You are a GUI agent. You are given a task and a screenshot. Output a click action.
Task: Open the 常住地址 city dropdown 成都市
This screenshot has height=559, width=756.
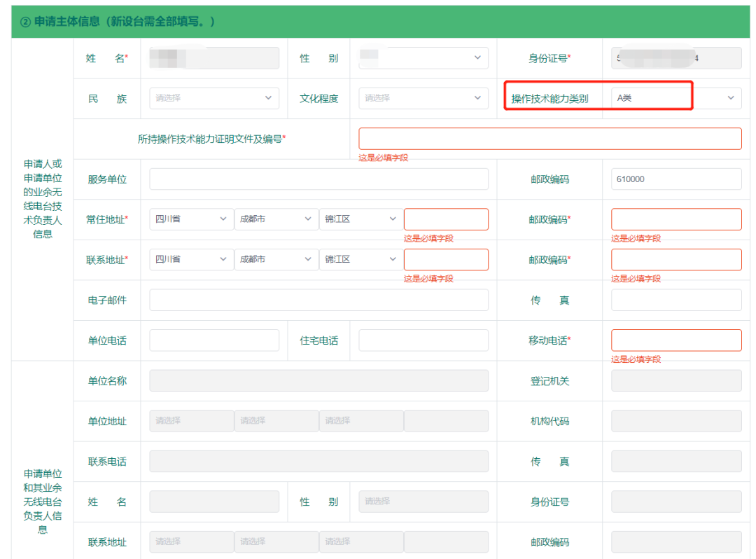(276, 219)
